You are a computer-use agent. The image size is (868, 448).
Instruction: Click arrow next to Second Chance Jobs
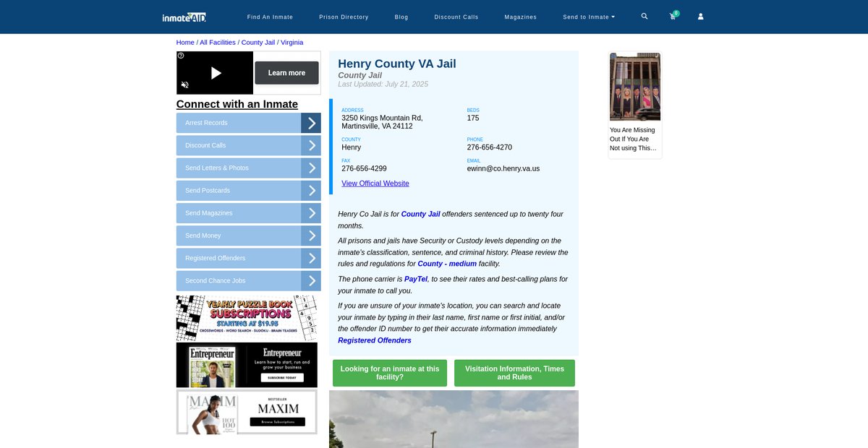(311, 281)
